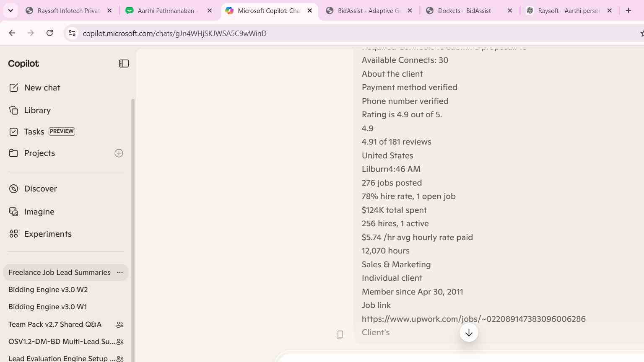The height and width of the screenshot is (362, 644).
Task: Expand the browser tab search dropdown
Action: tap(10, 10)
